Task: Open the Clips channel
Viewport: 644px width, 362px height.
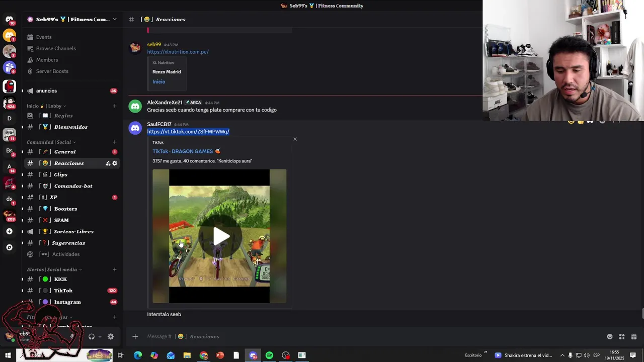Action: pos(60,174)
